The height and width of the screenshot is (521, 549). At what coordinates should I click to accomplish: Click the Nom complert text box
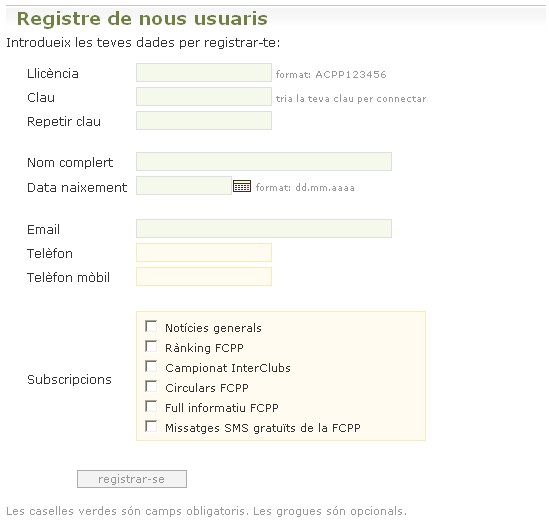pos(264,161)
